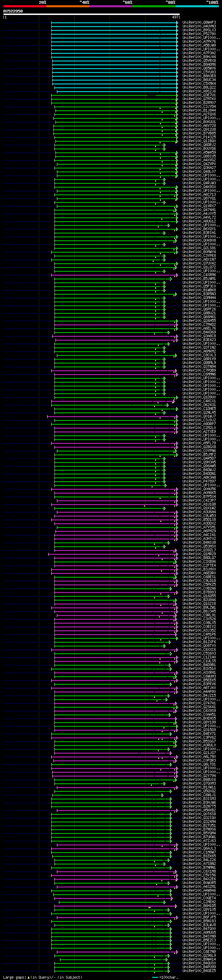Screen dimensions: 222x980
Task: Select hit label UniRef100_A4XVG2
Action: tap(199, 160)
